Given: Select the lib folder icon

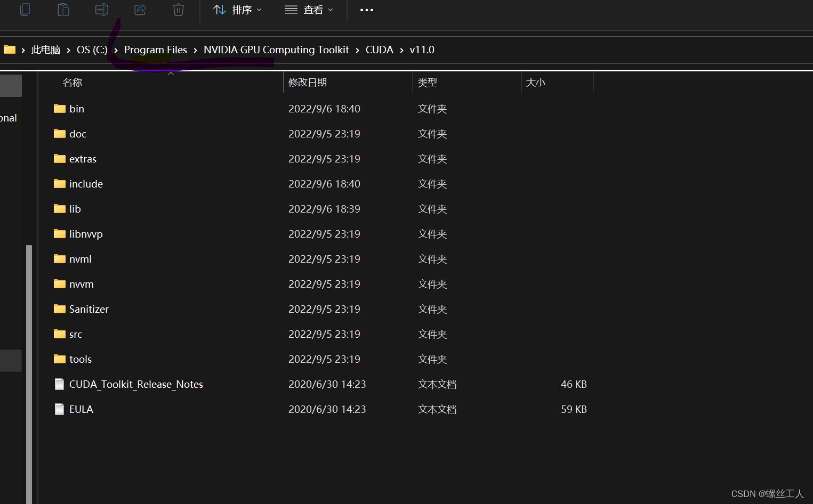Looking at the screenshot, I should (x=60, y=209).
